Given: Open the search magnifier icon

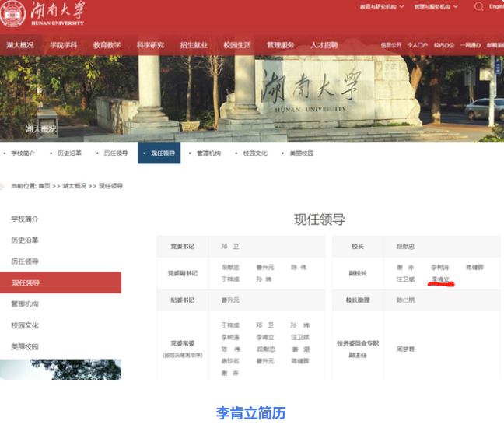Looking at the screenshot, I should click(478, 6).
